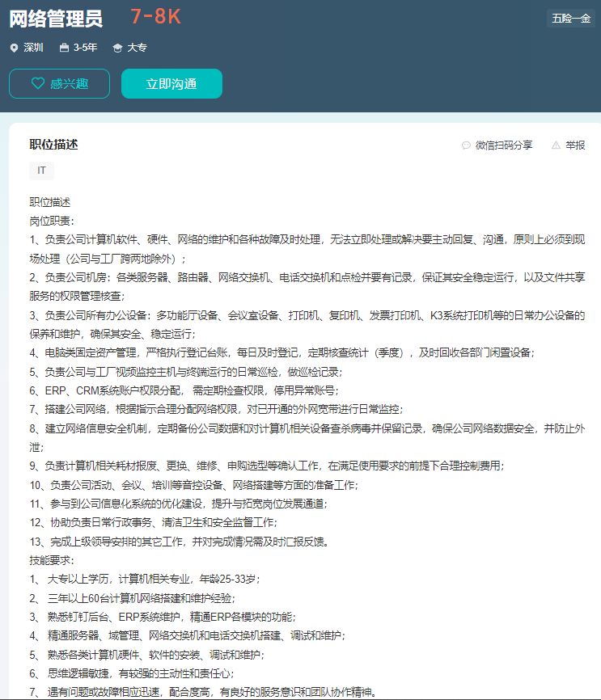Click the 网络管理员 job title
This screenshot has height=700, width=601.
point(56,19)
